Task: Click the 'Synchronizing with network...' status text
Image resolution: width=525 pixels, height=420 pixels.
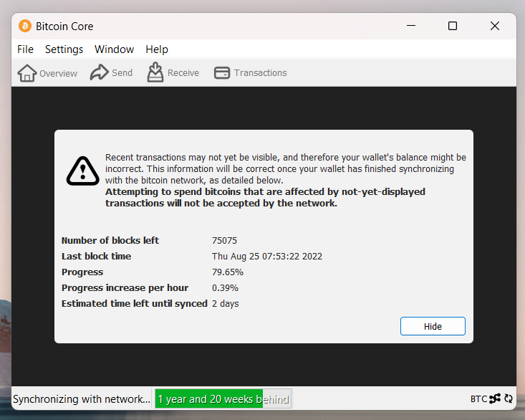Action: [82, 399]
